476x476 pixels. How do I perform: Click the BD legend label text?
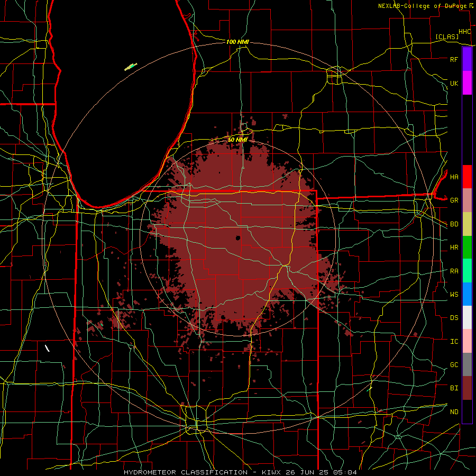pyautogui.click(x=454, y=224)
